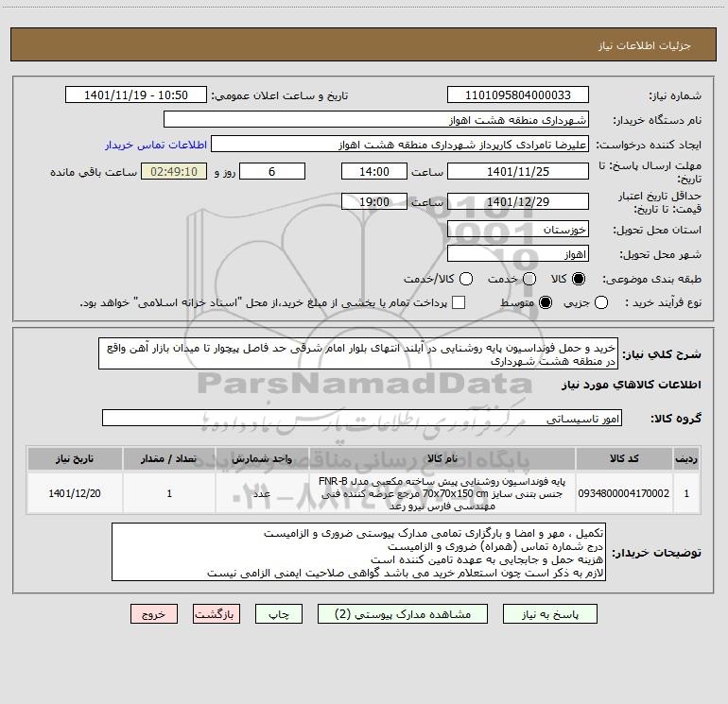This screenshot has width=728, height=704.
Task: Click the deadline hour field 14:00
Action: click(374, 171)
